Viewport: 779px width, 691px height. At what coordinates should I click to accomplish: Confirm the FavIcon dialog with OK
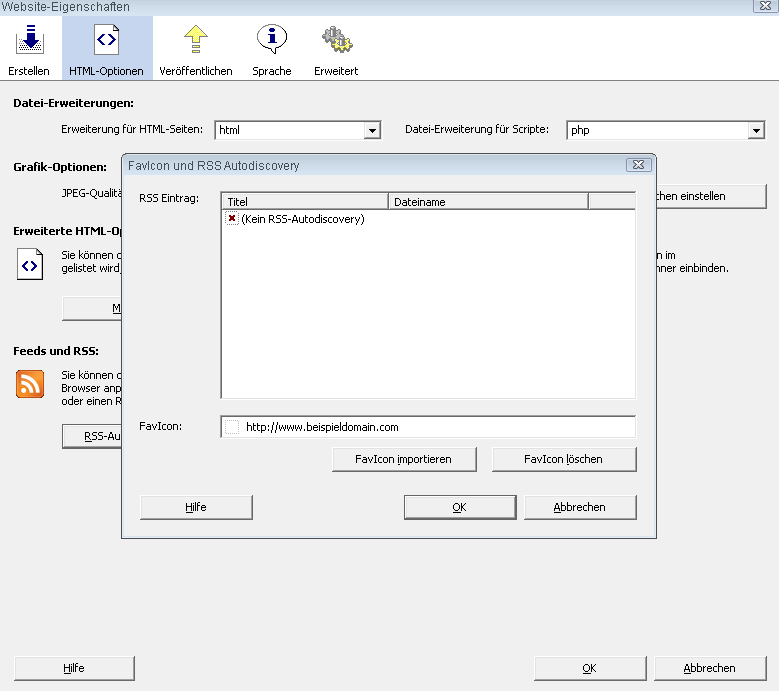(x=459, y=507)
